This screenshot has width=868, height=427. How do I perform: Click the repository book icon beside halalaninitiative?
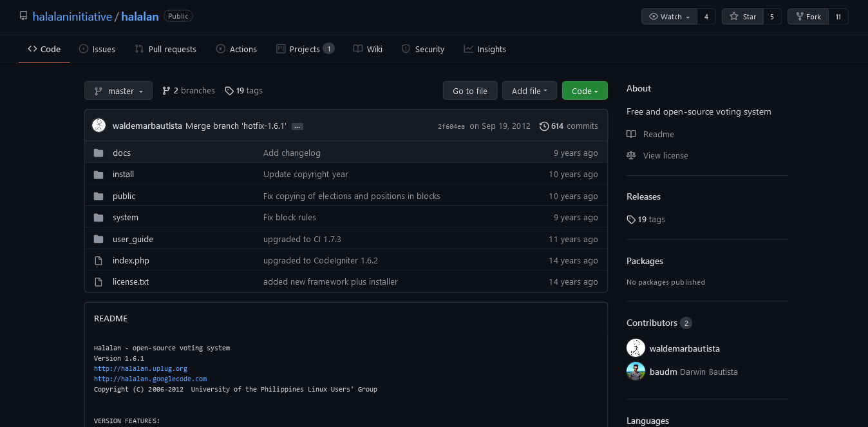click(x=24, y=16)
